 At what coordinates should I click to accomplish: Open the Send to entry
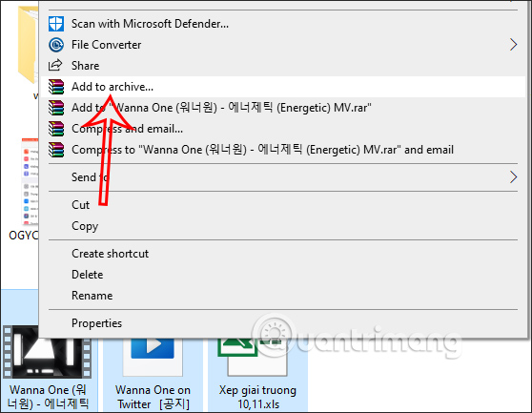[x=283, y=177]
